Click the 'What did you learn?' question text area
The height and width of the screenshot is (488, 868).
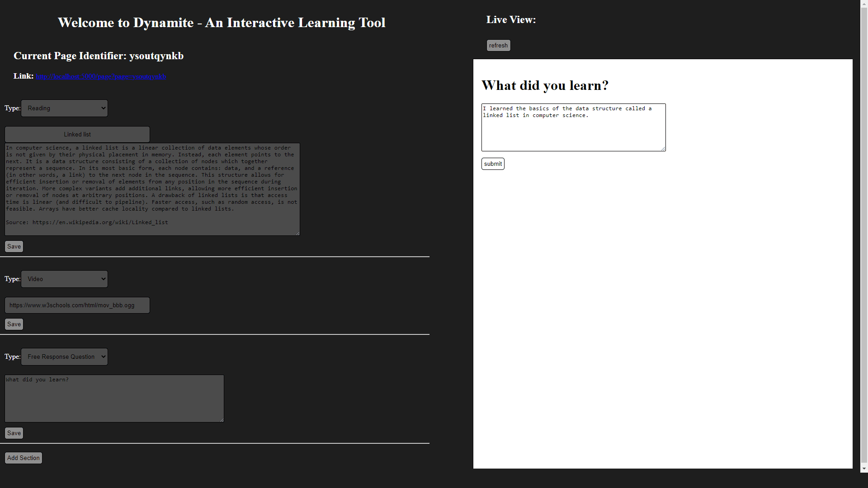[x=114, y=399]
